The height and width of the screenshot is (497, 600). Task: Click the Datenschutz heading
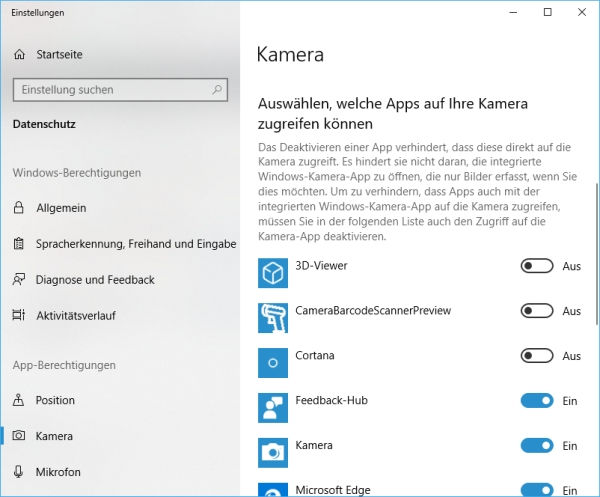click(x=44, y=124)
